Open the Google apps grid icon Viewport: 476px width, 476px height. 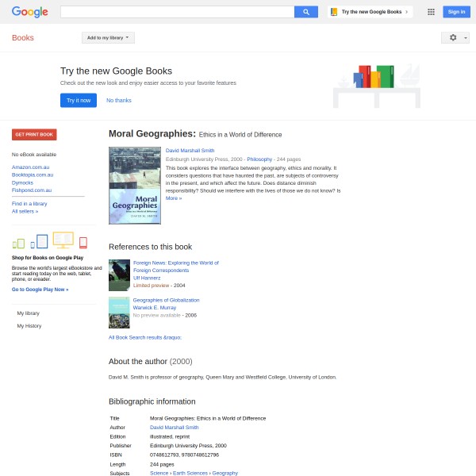pyautogui.click(x=431, y=12)
